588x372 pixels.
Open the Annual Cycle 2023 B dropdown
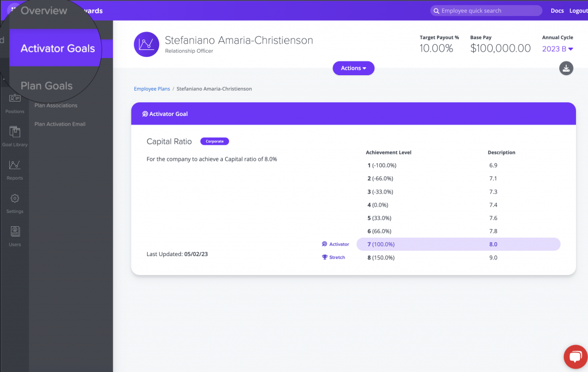click(x=558, y=49)
